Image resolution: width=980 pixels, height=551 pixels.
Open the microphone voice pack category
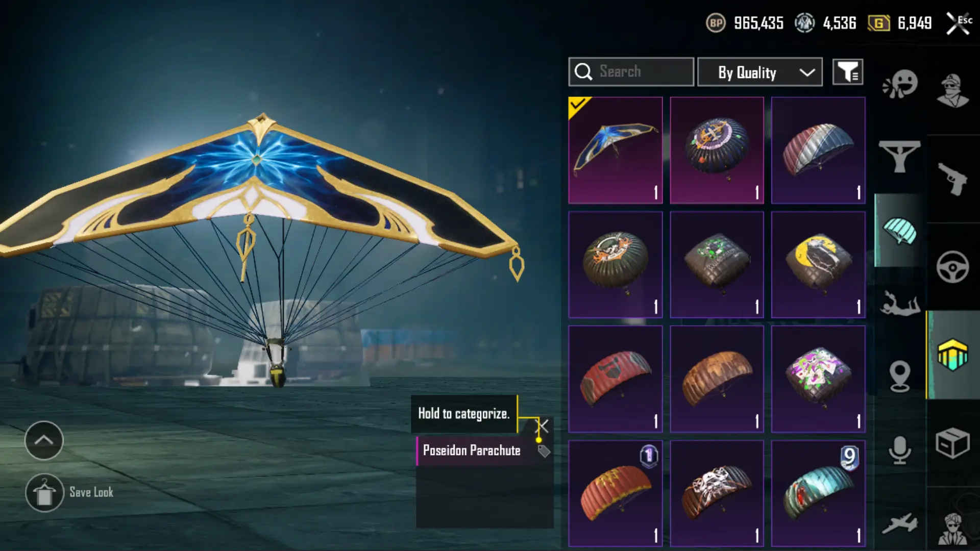pyautogui.click(x=900, y=450)
